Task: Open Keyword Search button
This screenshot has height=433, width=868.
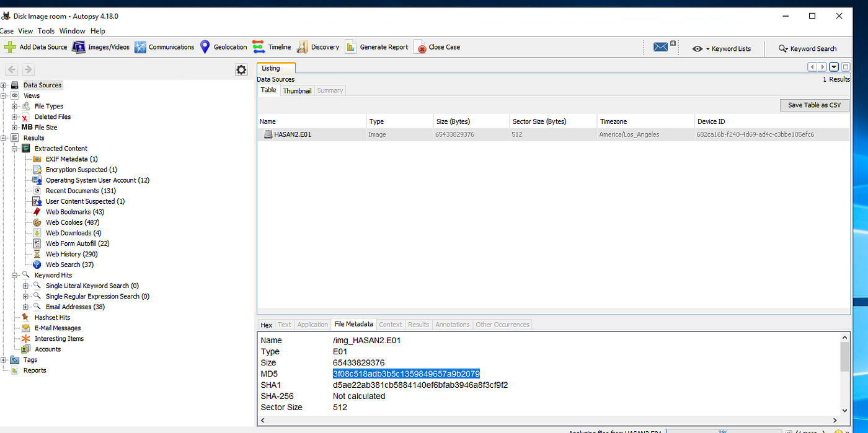Action: [808, 48]
